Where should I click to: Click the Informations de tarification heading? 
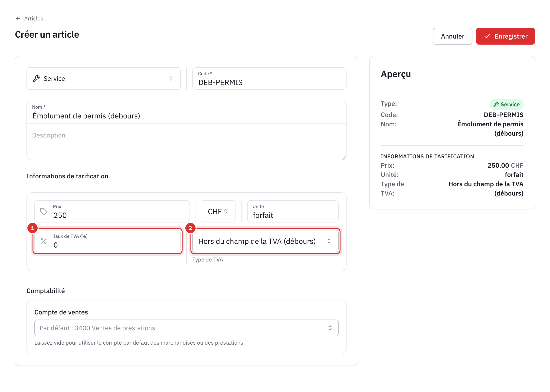[x=67, y=176]
